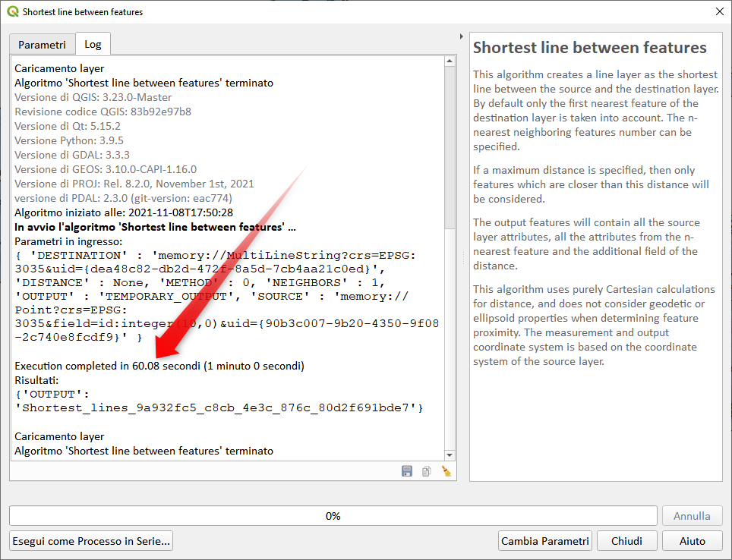This screenshot has height=560, width=732.
Task: Click the 'Shortest line between features' help heading
Action: pyautogui.click(x=589, y=48)
